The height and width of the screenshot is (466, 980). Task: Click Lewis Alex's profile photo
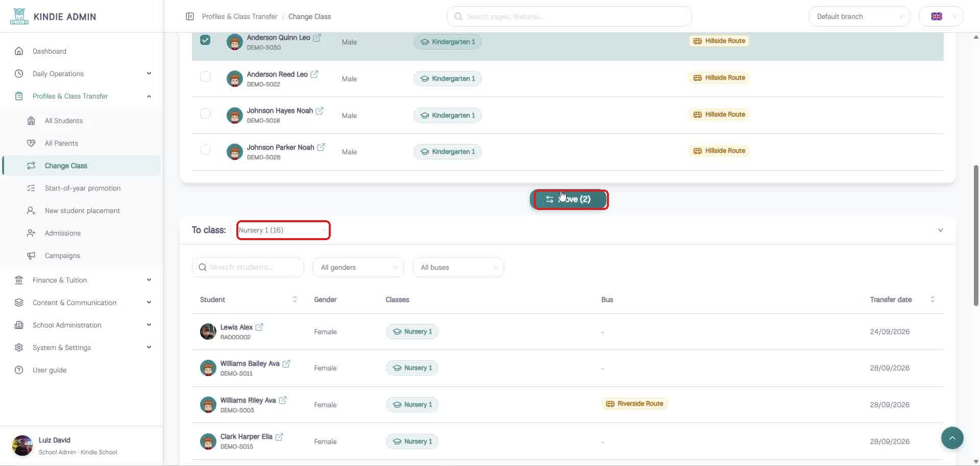208,332
